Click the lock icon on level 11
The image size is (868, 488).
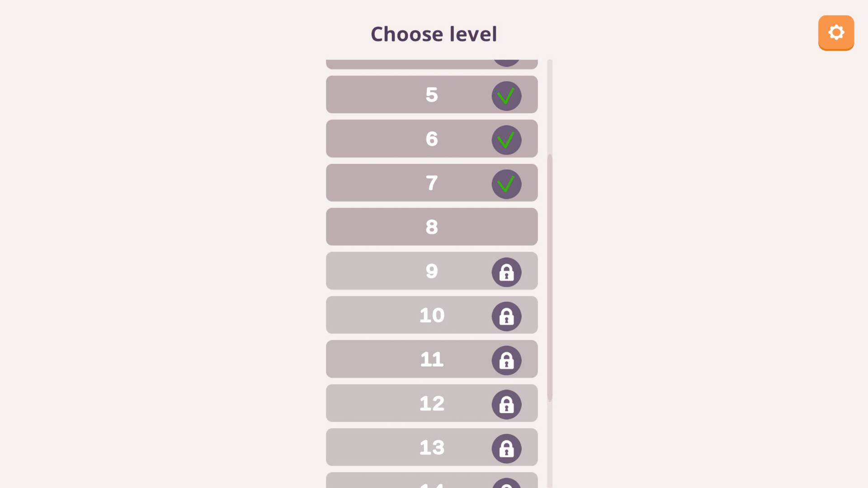pos(506,361)
